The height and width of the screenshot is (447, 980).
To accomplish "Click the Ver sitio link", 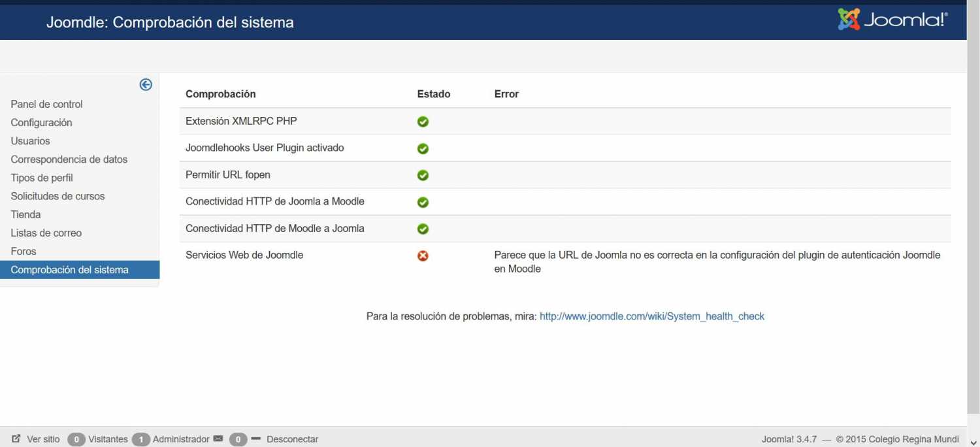I will [43, 439].
